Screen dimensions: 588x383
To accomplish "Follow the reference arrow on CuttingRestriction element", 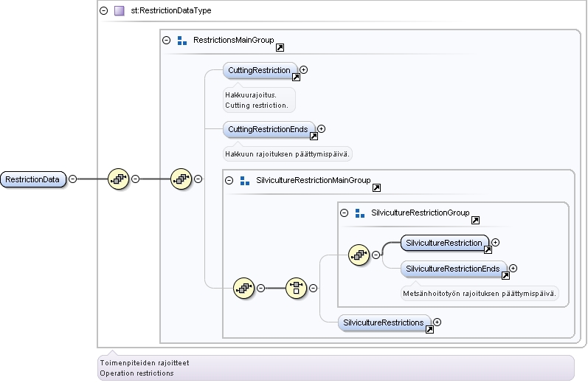I will coord(296,77).
